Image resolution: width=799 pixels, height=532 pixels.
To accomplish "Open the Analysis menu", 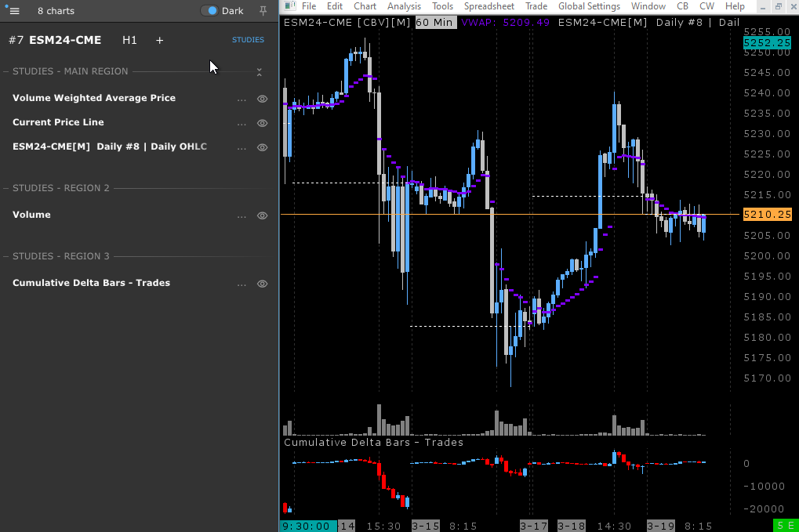I will tap(404, 6).
